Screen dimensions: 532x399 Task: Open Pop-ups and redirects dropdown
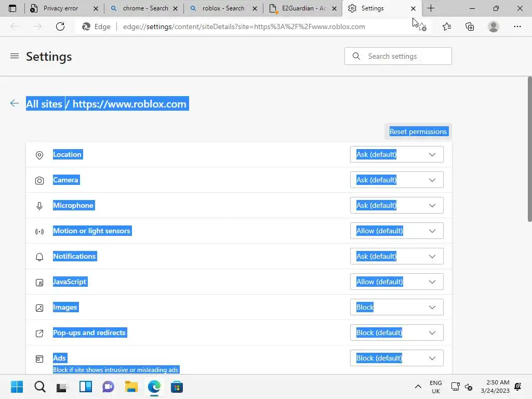click(396, 332)
